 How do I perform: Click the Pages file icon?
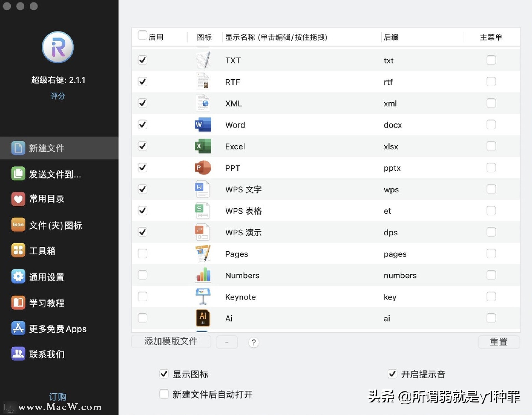(203, 253)
